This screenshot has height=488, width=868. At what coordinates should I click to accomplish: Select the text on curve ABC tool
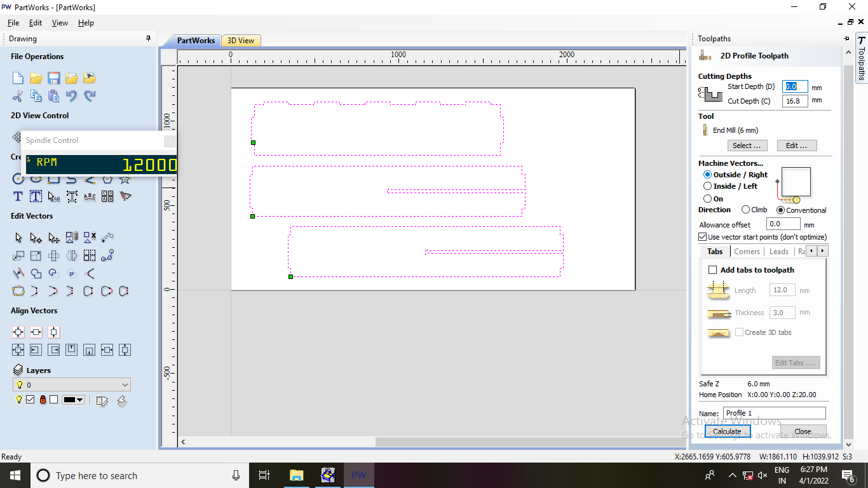(x=90, y=196)
